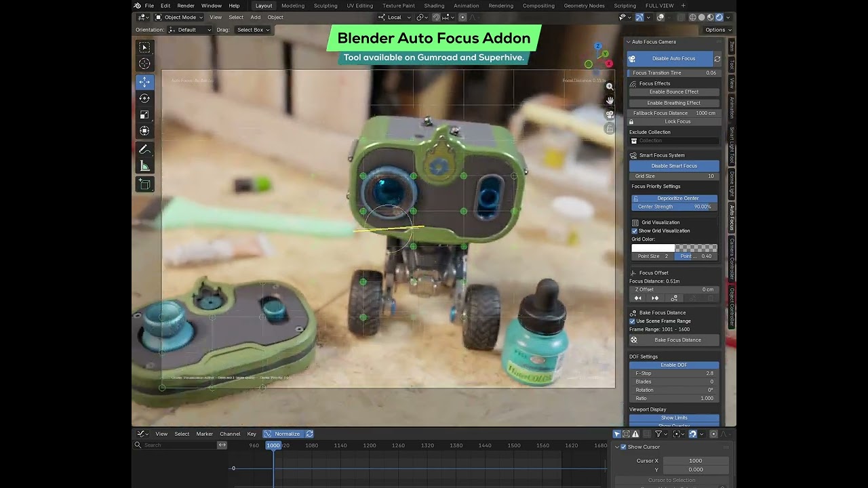
Task: Click the refresh icon next to Normalize
Action: (x=309, y=434)
